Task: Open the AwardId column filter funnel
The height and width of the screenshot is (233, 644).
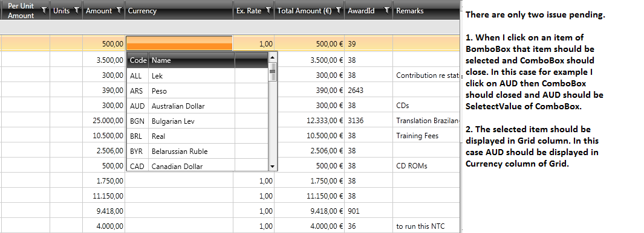Action: (386, 11)
